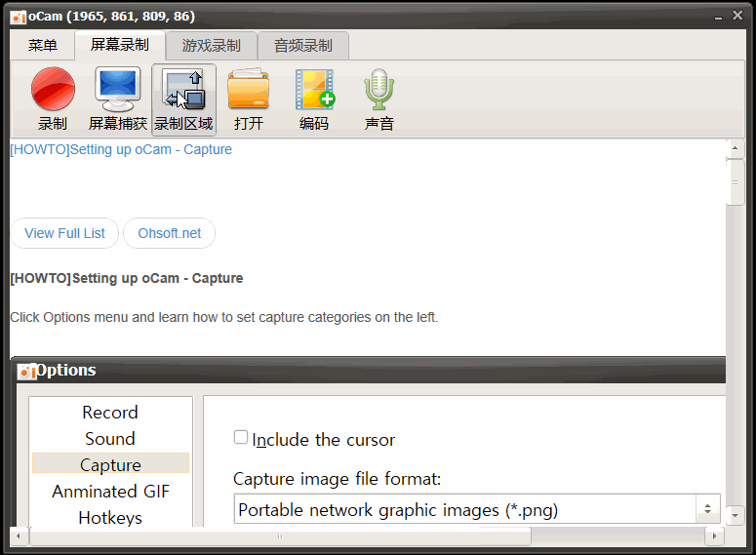This screenshot has width=756, height=555.
Task: Start recording with the red 录制 button
Action: click(x=53, y=99)
